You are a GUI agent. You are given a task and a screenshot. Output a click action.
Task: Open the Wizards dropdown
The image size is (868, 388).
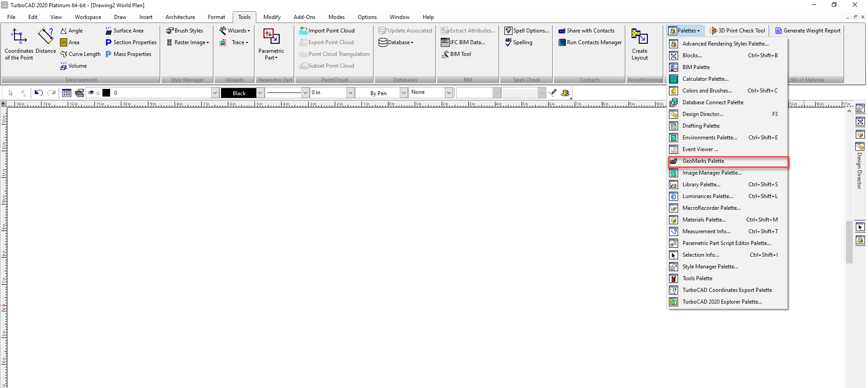[235, 31]
